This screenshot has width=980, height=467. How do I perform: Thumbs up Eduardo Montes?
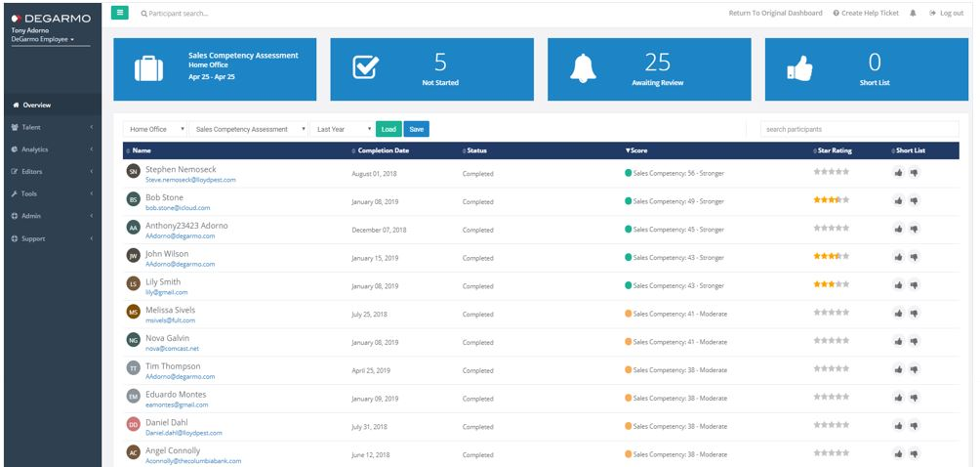pyautogui.click(x=898, y=398)
